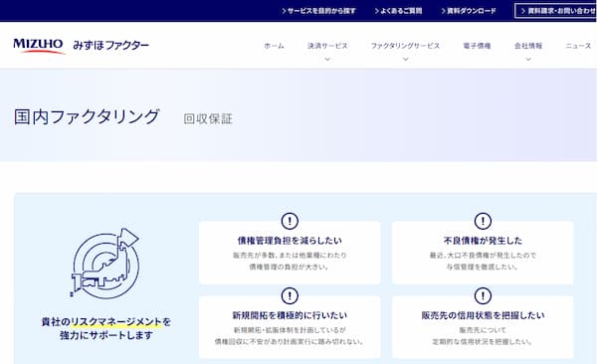Click 回収保証 subtitle text
This screenshot has width=597, height=364.
click(208, 118)
